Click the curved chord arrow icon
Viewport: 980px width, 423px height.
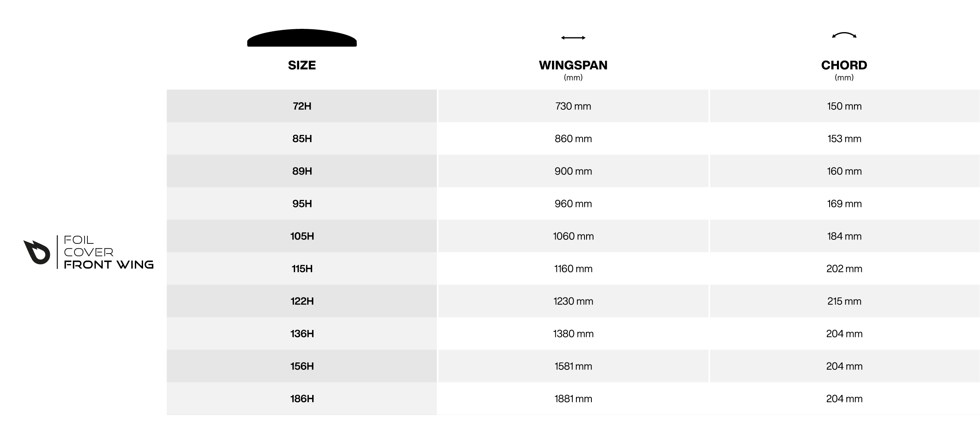(844, 35)
